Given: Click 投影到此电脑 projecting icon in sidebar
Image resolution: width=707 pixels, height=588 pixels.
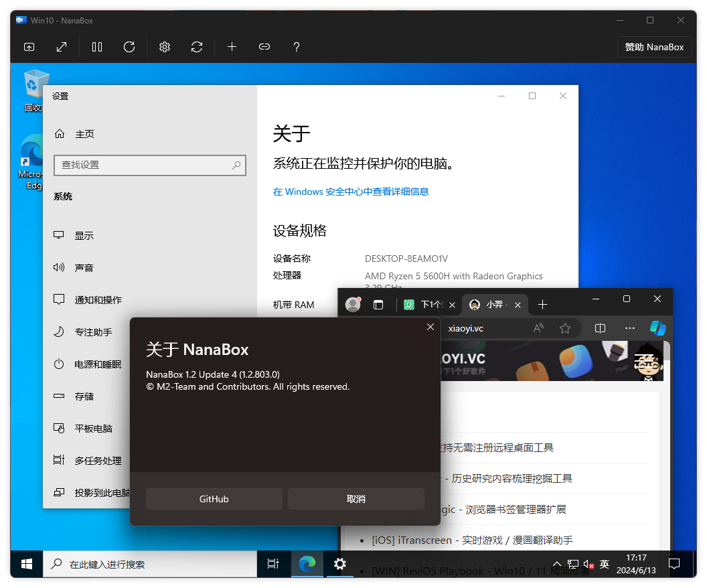Looking at the screenshot, I should pos(59,492).
